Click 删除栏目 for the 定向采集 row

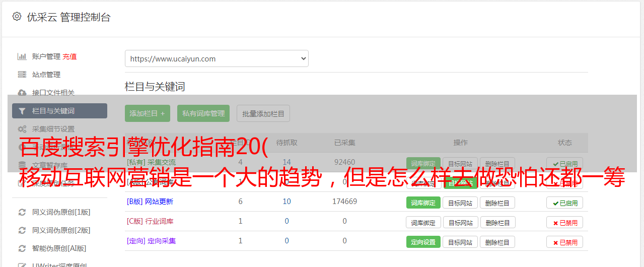(x=497, y=242)
